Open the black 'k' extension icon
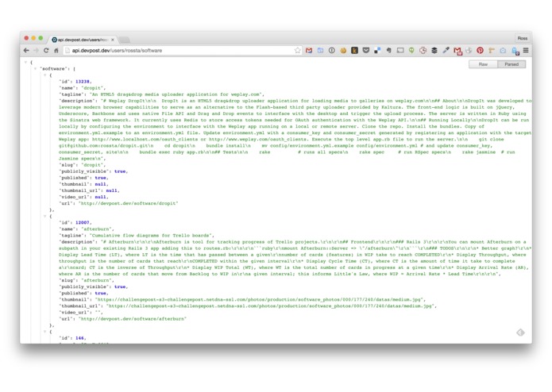 [354, 50]
